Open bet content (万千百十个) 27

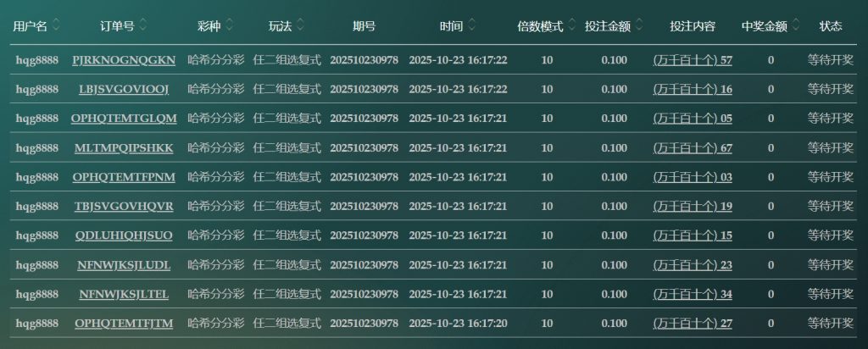[693, 324]
